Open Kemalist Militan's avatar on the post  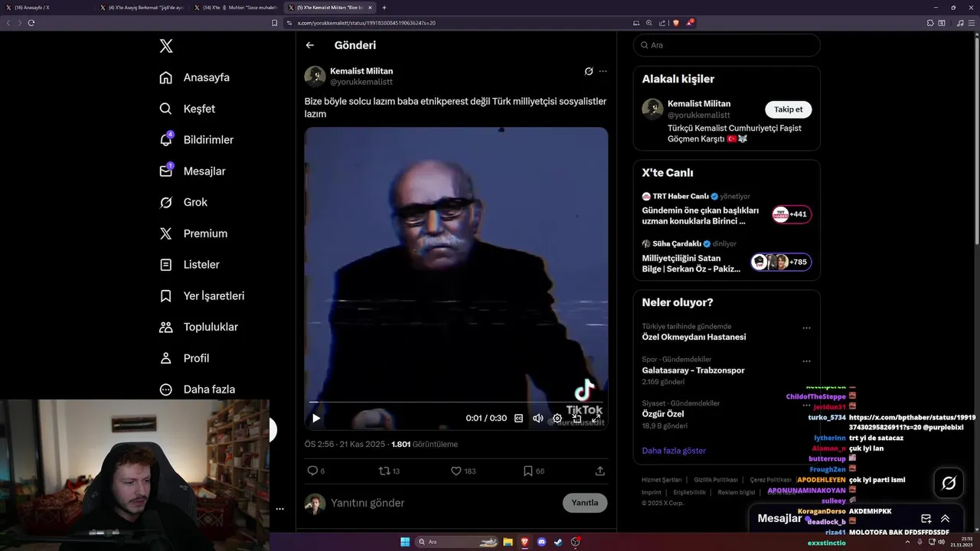pyautogui.click(x=315, y=77)
